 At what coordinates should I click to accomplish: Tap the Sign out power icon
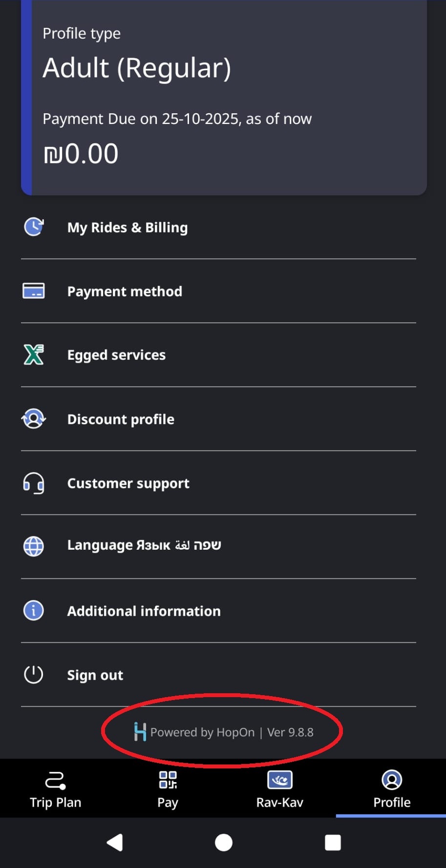point(34,675)
